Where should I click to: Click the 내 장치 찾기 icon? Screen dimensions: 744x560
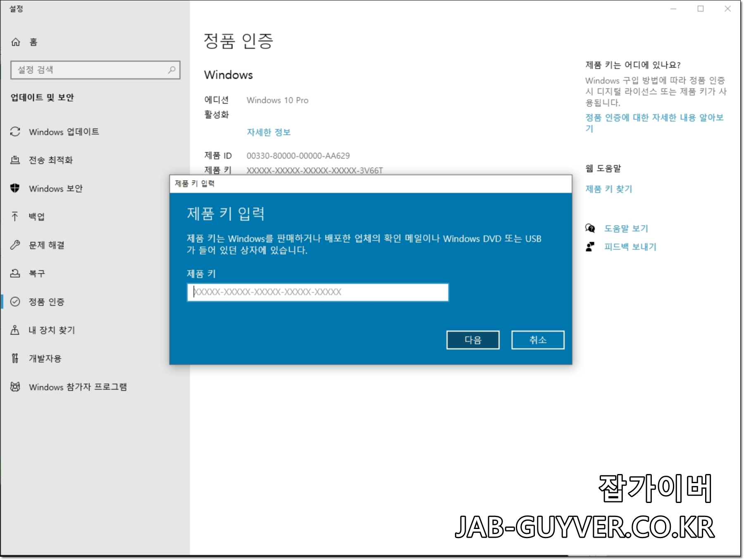tap(15, 330)
